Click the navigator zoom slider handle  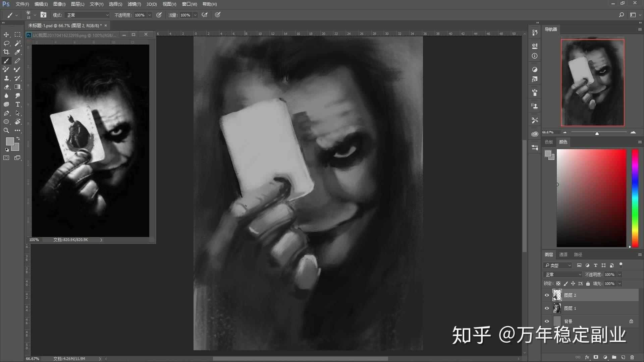[x=597, y=133]
